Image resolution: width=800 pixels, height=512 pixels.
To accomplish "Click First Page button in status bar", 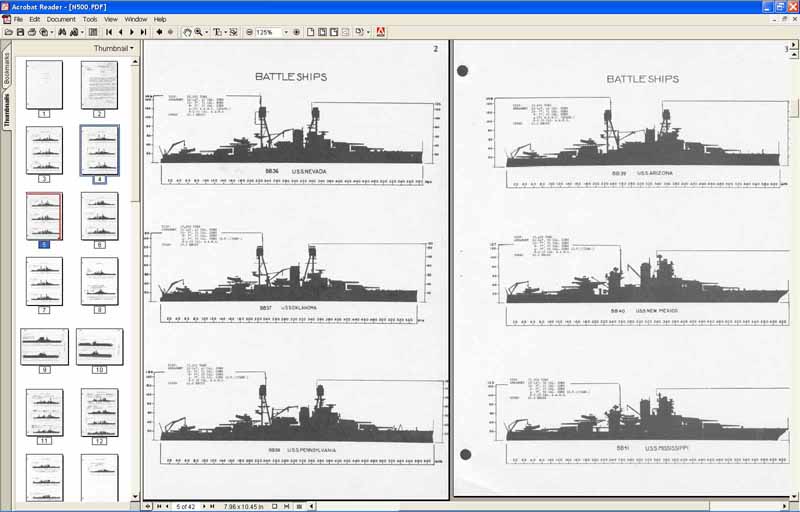I will coord(159,506).
